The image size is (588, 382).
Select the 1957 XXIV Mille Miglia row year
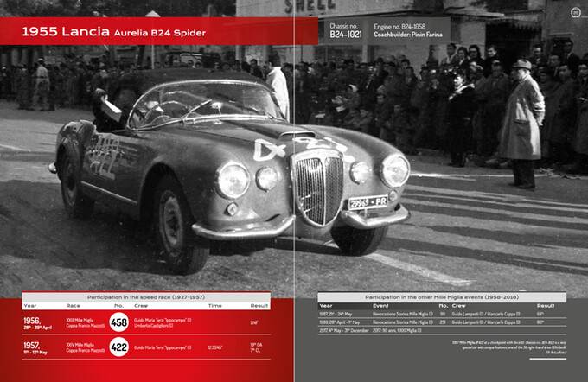pos(39,347)
